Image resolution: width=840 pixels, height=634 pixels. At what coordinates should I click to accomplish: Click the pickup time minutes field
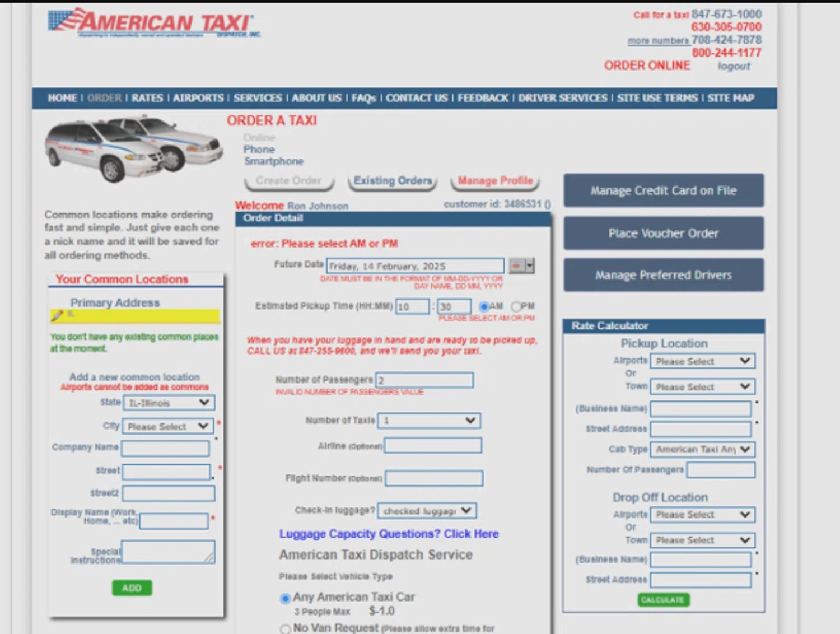tap(454, 306)
